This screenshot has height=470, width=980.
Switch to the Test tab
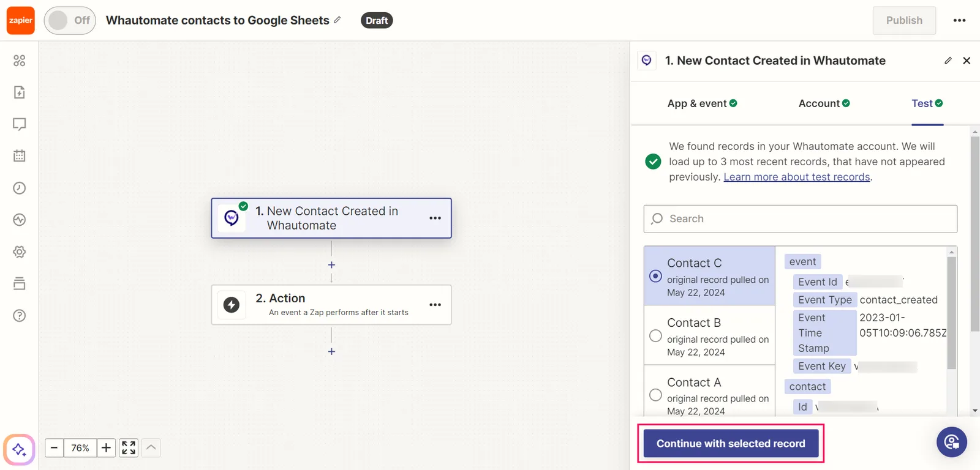tap(927, 103)
